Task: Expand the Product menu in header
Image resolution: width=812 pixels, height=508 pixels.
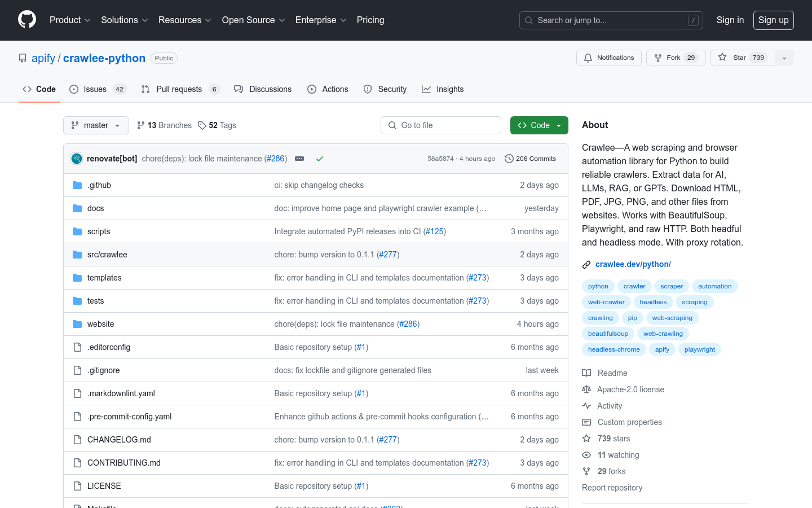Action: pos(70,20)
